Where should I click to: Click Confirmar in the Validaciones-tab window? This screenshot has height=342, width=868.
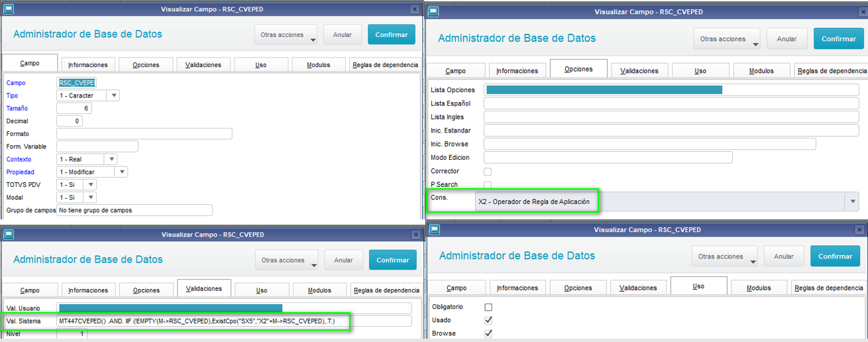393,260
